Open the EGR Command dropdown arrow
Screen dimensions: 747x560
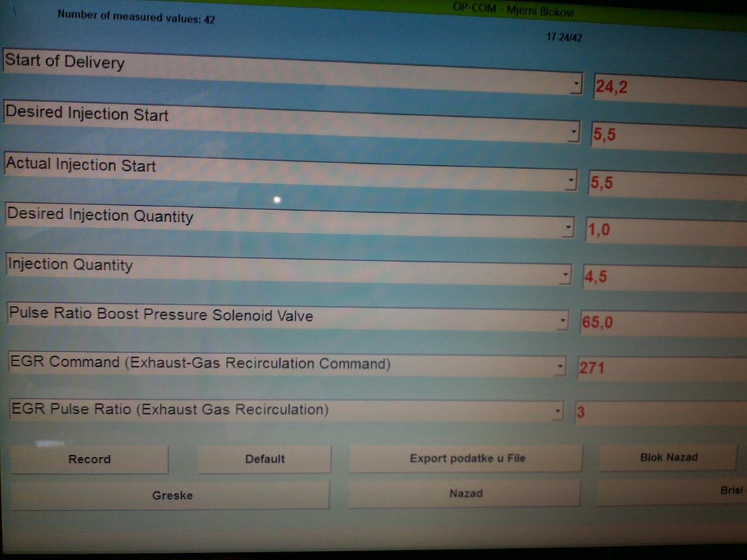coord(560,366)
